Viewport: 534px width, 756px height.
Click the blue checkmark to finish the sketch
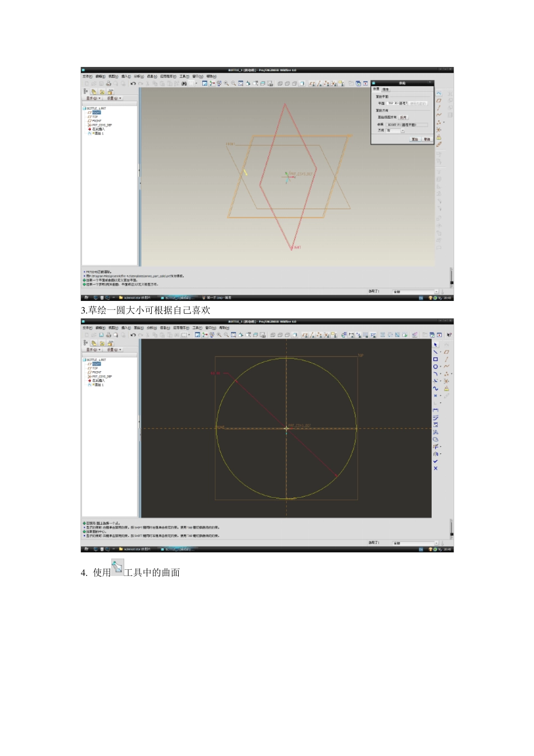[x=435, y=461]
